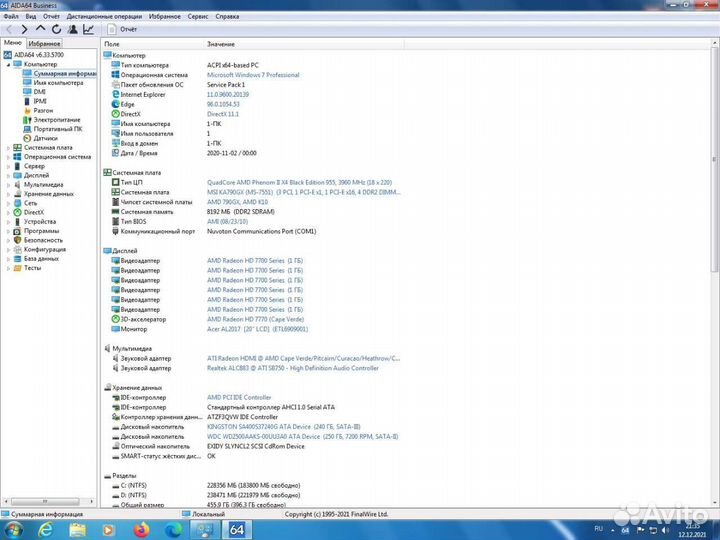Open the Realtek ALC883 audio link
720x540 pixels.
[292, 368]
